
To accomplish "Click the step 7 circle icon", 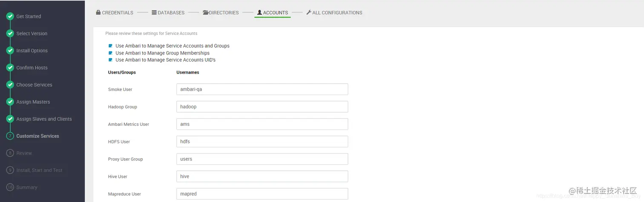I will click(x=10, y=136).
